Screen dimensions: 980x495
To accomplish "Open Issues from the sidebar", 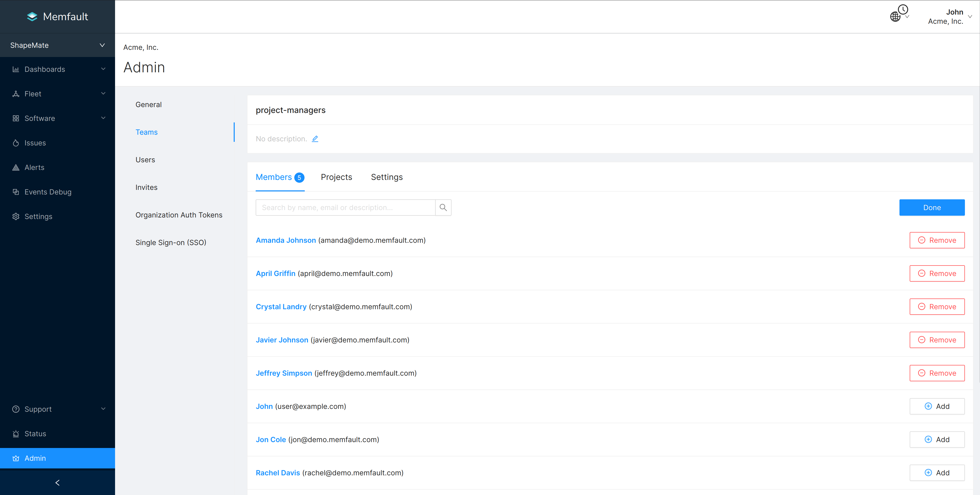I will click(35, 143).
